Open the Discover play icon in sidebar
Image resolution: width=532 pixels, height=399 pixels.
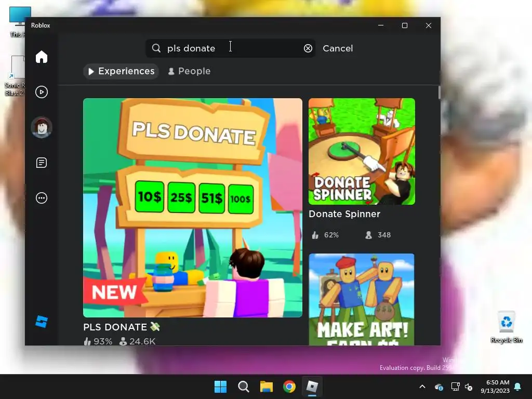click(42, 92)
